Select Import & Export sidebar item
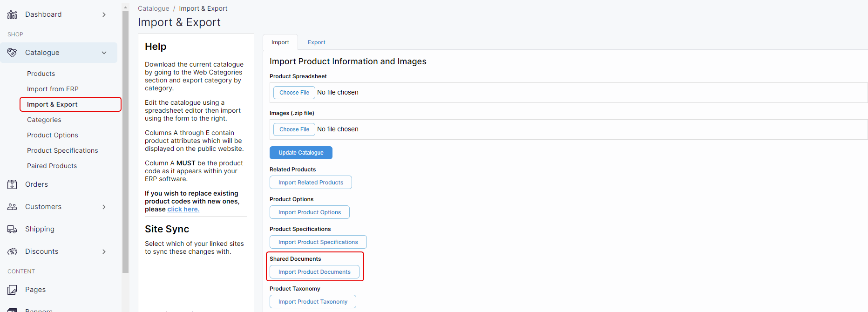868x312 pixels. click(70, 104)
